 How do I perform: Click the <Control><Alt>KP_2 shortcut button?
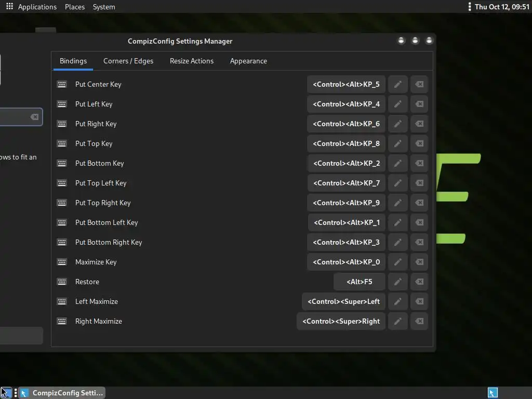347,163
